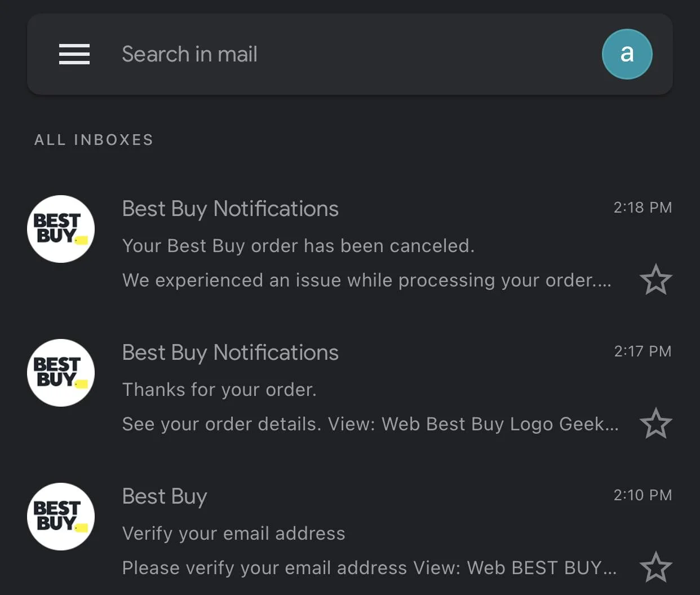Click sender name Best Buy Notifications at 2:18 PM

(231, 209)
